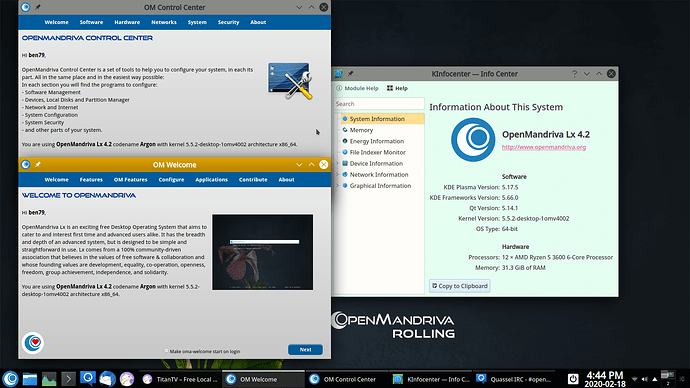Image resolution: width=690 pixels, height=388 pixels.
Task: Expand the Graphical Information tree node
Action: coord(338,186)
